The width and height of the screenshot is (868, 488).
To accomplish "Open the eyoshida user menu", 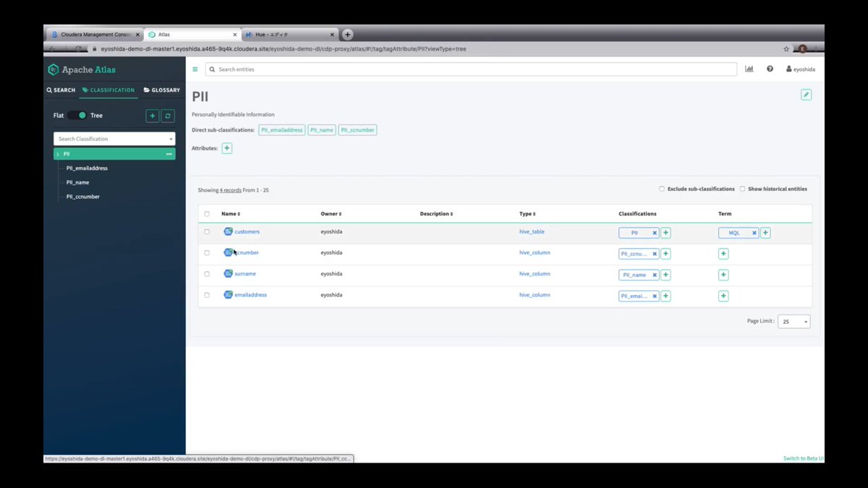I will 801,69.
